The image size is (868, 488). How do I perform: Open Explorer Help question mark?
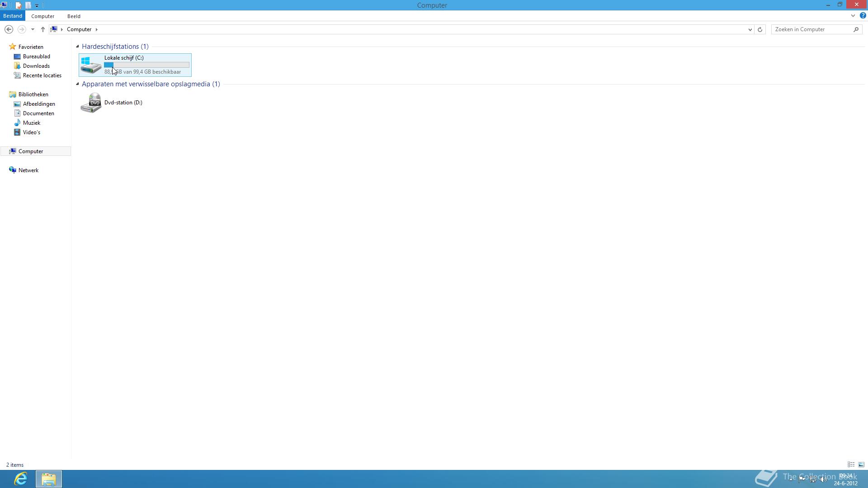coord(863,16)
